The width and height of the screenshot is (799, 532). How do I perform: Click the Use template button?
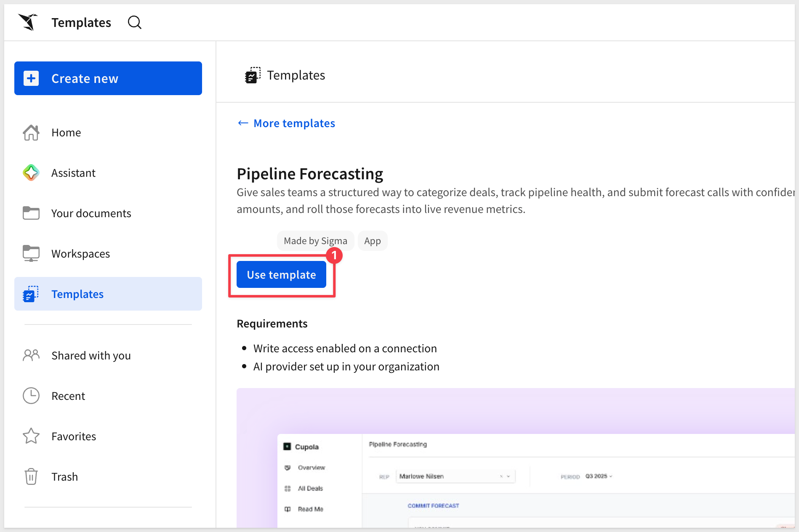[x=281, y=274]
